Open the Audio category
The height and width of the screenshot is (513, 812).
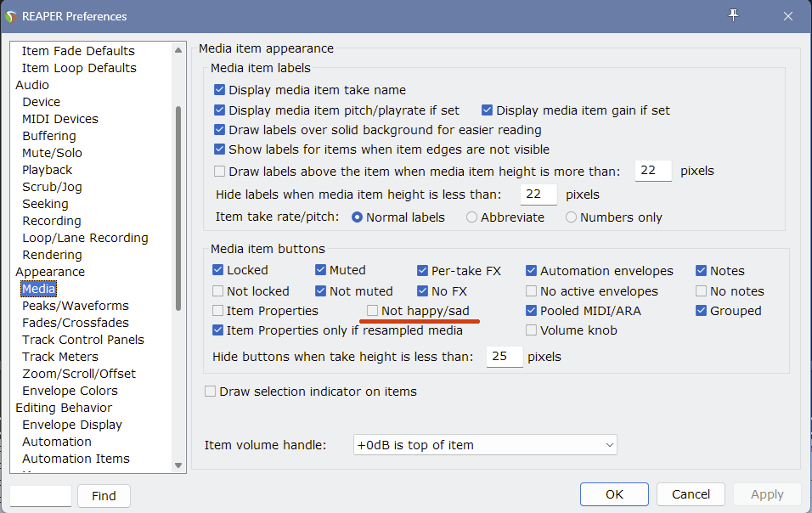pos(32,85)
